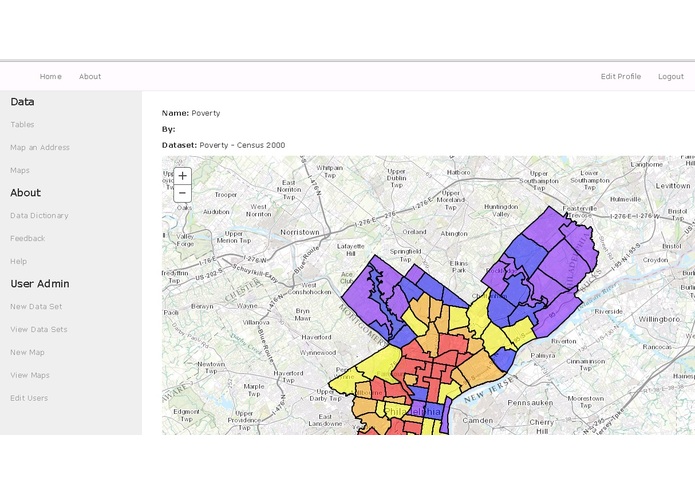Open Map an Address link
The width and height of the screenshot is (695, 494).
[x=40, y=148]
